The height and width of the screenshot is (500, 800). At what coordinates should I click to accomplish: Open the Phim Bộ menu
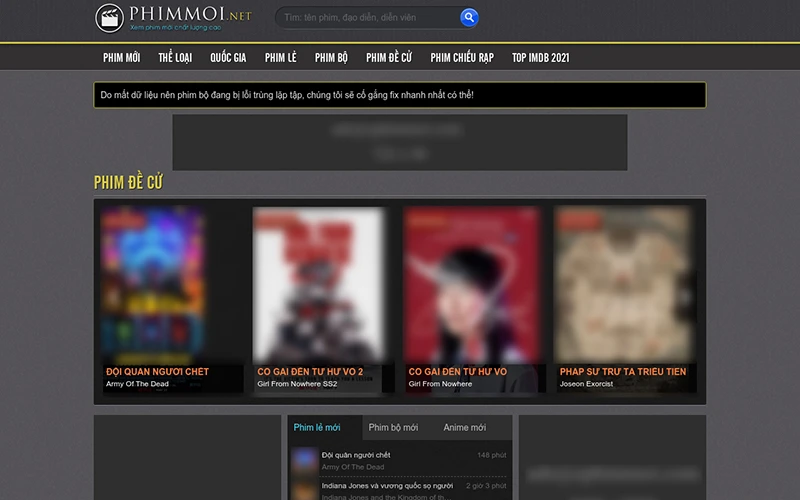[331, 58]
